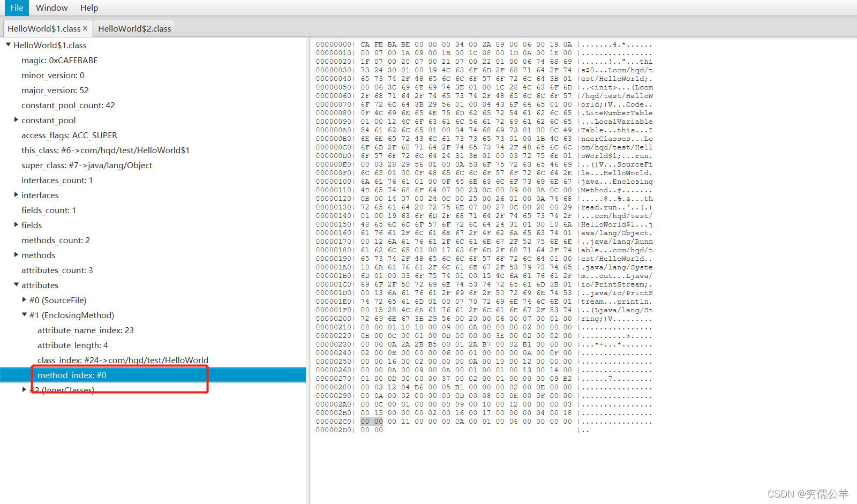The image size is (857, 504).
Task: Select the method_index: #0 row
Action: (x=153, y=375)
